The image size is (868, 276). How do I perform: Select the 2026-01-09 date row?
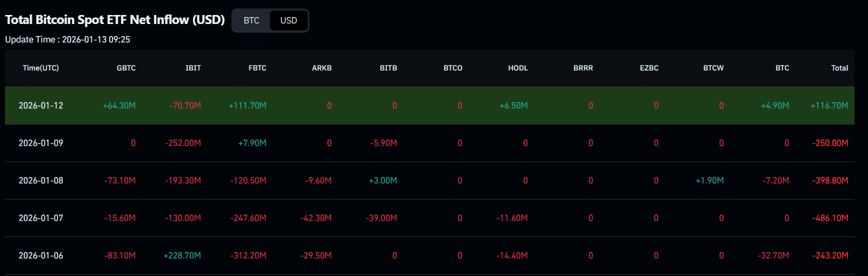click(x=41, y=143)
